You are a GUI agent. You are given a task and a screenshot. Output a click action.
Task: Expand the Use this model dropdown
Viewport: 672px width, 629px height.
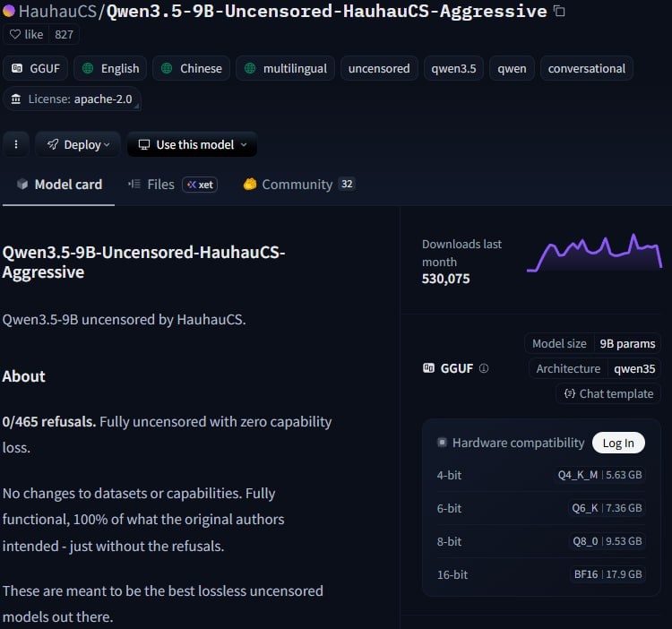pyautogui.click(x=192, y=144)
